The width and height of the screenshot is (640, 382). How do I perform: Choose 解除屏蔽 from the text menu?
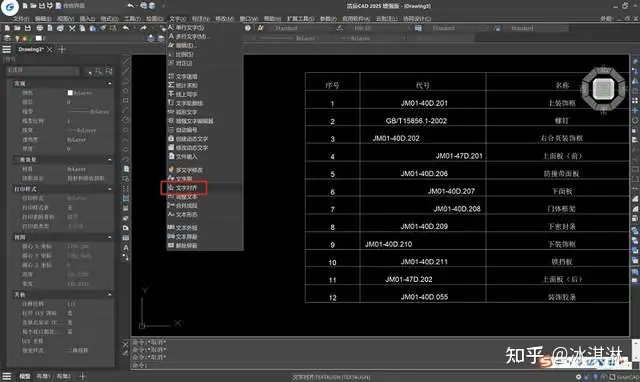click(205, 246)
